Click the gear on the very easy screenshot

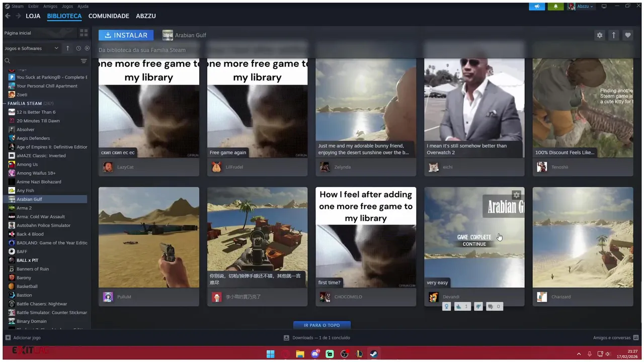(516, 195)
